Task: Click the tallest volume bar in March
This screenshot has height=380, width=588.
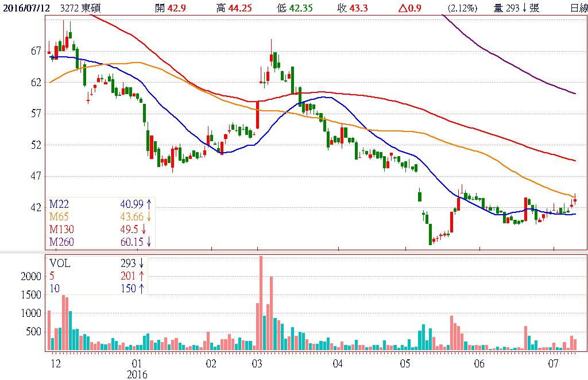Action: [x=261, y=303]
